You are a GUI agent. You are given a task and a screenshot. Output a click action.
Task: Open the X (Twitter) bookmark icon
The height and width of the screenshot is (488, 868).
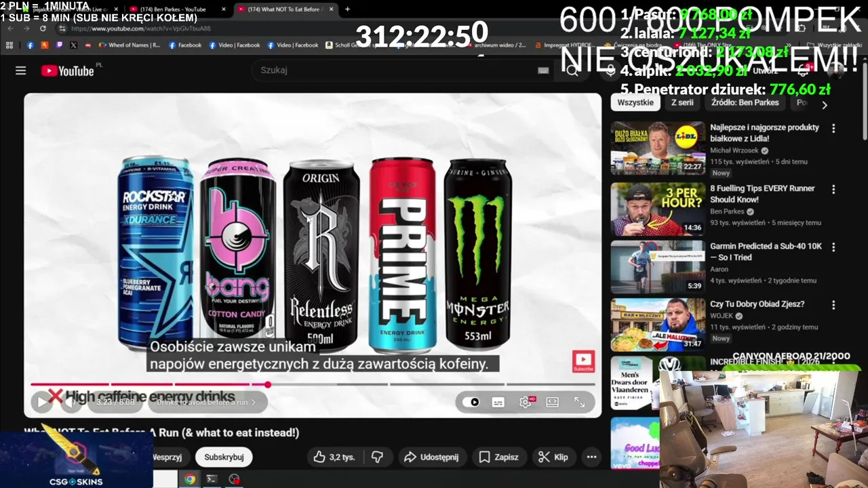click(73, 45)
